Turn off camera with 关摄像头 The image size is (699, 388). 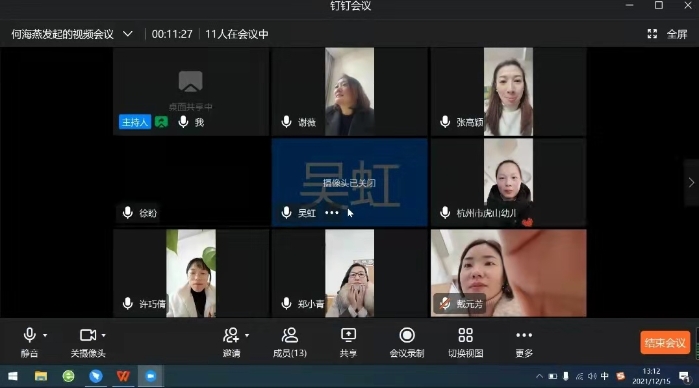pyautogui.click(x=88, y=342)
